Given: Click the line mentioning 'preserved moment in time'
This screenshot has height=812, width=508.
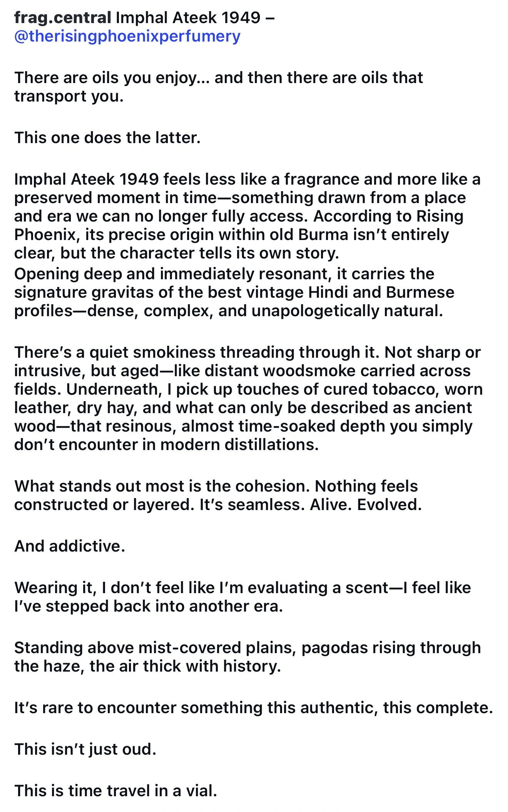Looking at the screenshot, I should point(240,198).
